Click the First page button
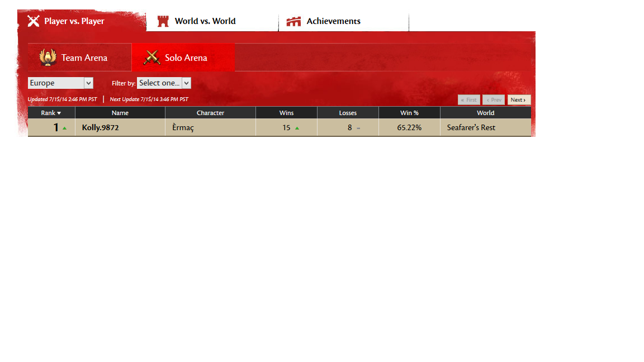This screenshot has width=644, height=362. pos(469,100)
